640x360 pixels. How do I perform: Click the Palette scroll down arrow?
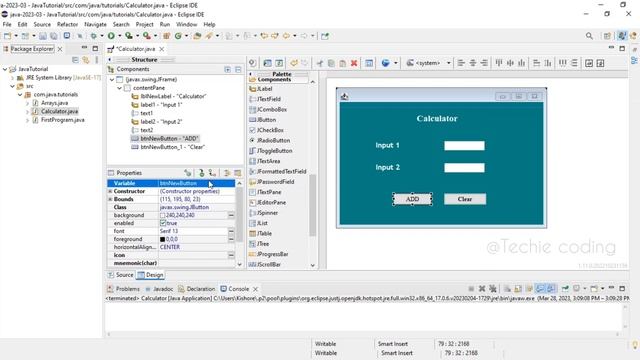coord(313,265)
